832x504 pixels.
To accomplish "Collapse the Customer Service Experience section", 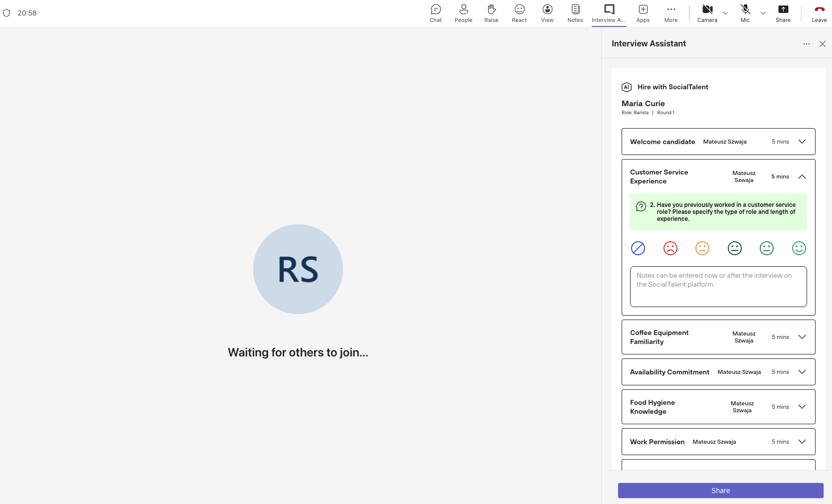I will pos(802,176).
